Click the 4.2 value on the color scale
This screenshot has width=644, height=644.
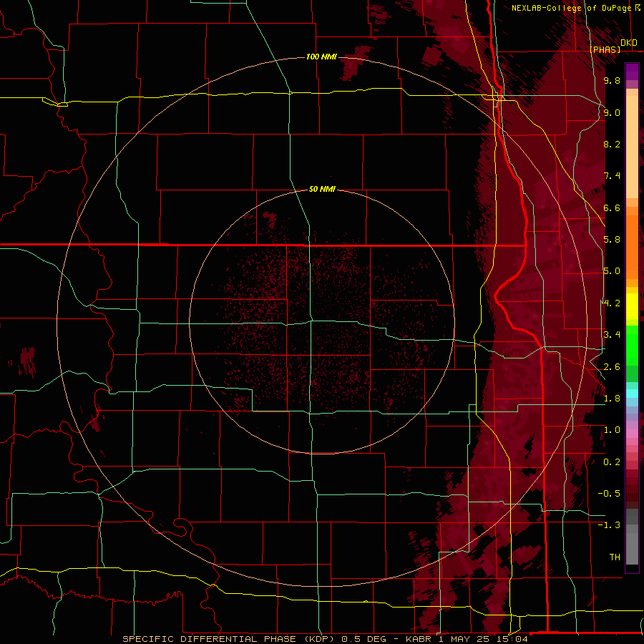click(612, 303)
